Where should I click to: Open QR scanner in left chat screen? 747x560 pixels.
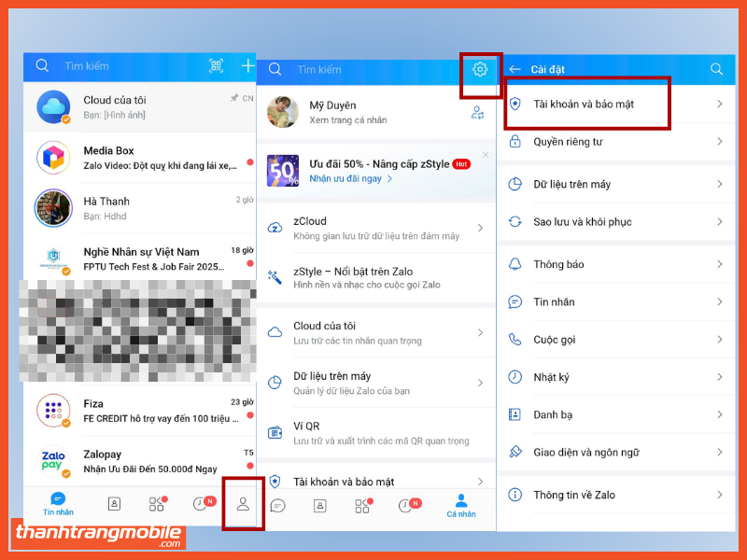[x=216, y=65]
